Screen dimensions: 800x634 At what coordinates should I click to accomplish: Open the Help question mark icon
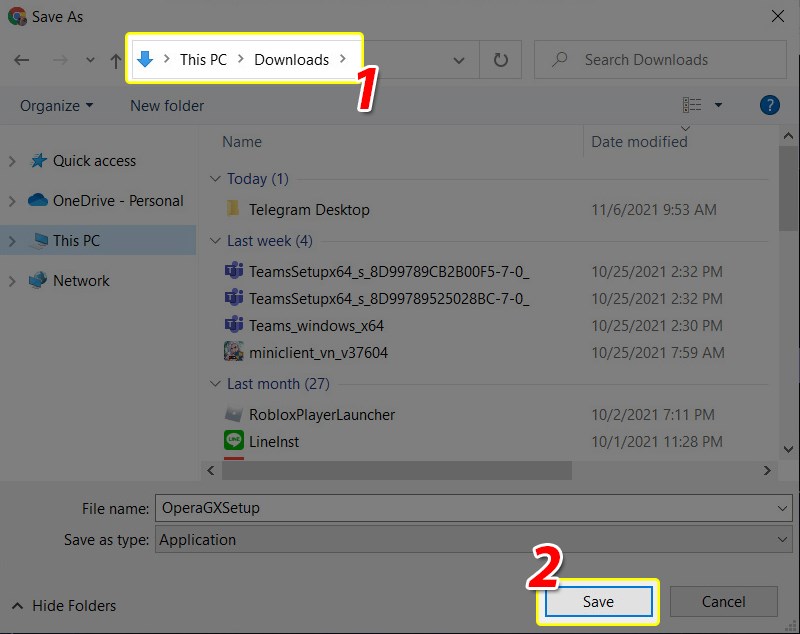pyautogui.click(x=769, y=105)
